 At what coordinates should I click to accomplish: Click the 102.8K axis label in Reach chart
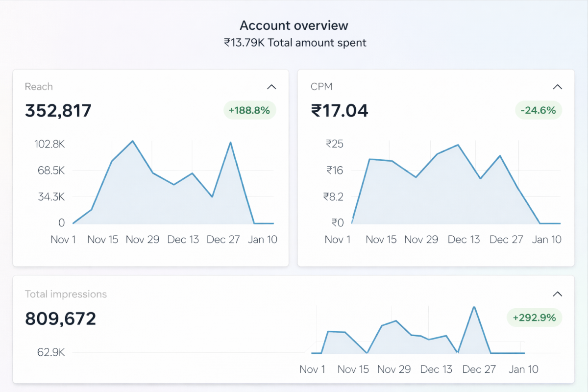(x=49, y=144)
